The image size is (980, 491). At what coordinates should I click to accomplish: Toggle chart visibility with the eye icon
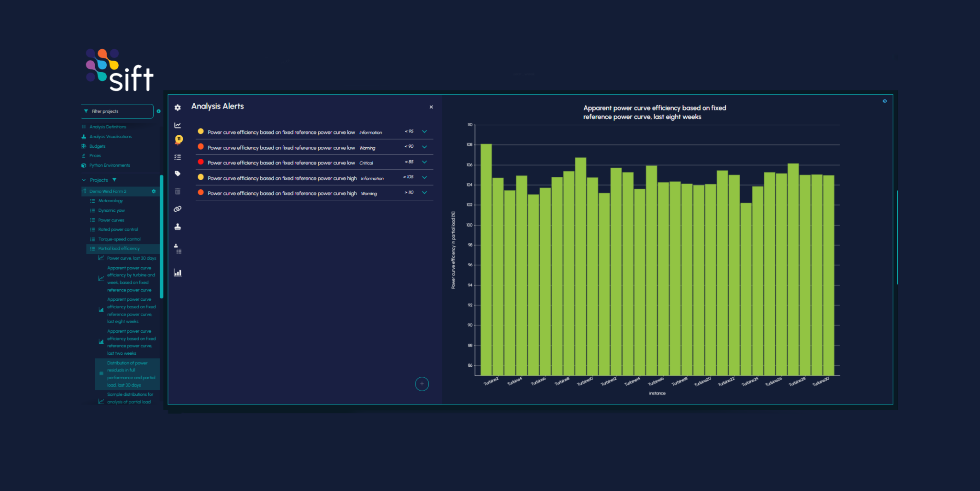[884, 101]
